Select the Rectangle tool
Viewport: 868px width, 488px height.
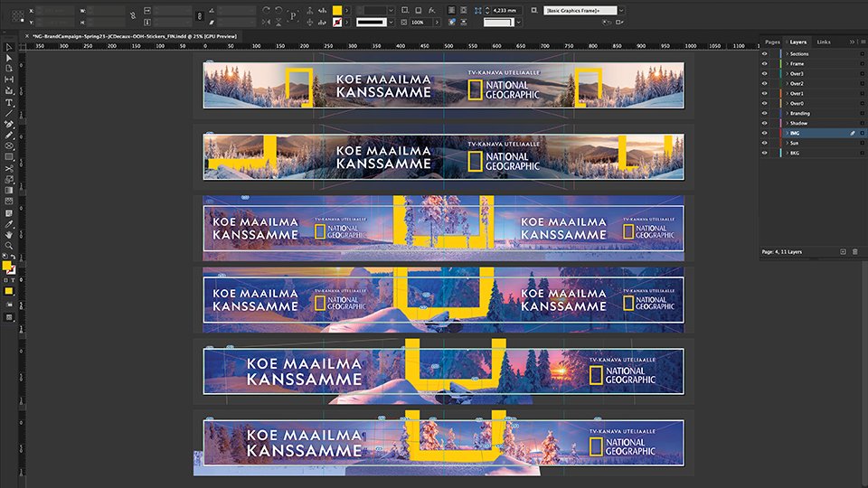(9, 157)
